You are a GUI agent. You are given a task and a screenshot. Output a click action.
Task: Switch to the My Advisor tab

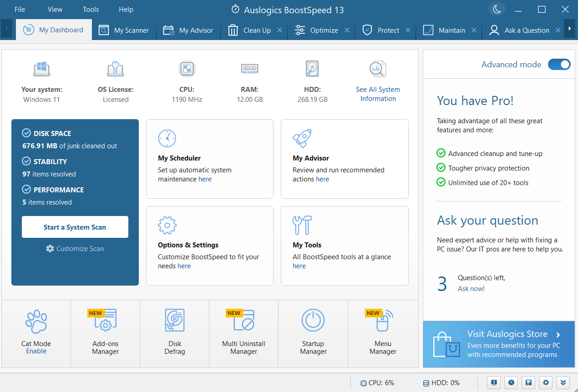[x=188, y=30]
